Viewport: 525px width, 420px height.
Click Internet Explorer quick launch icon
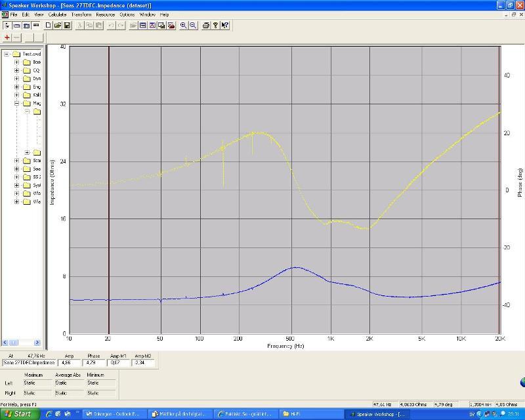49,414
